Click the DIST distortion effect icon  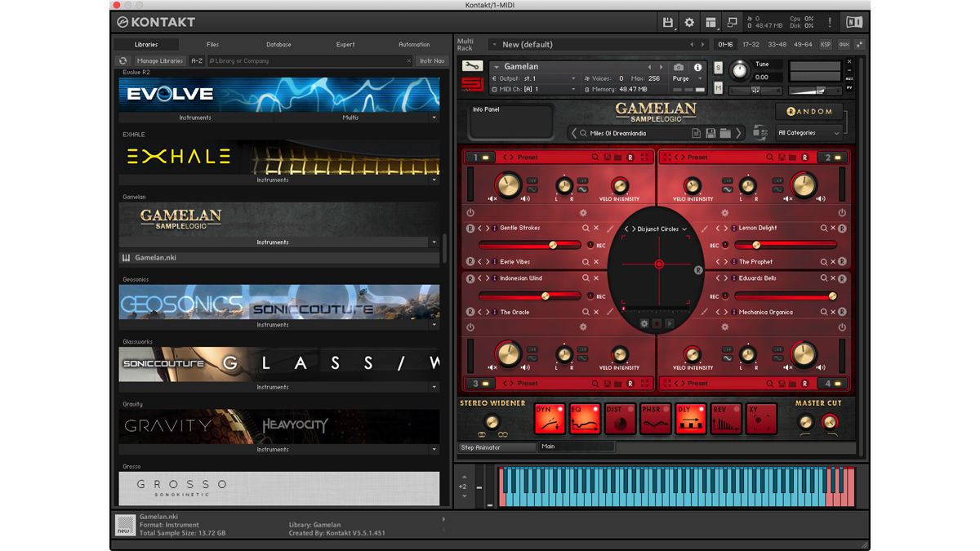point(620,418)
